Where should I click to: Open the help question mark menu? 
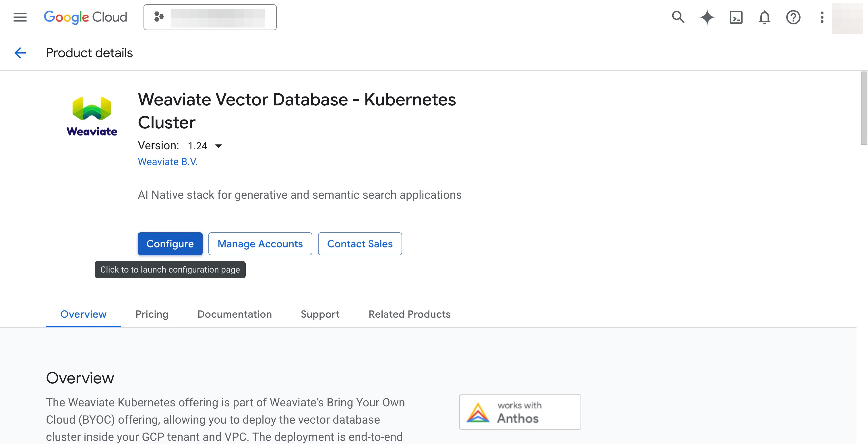tap(793, 17)
